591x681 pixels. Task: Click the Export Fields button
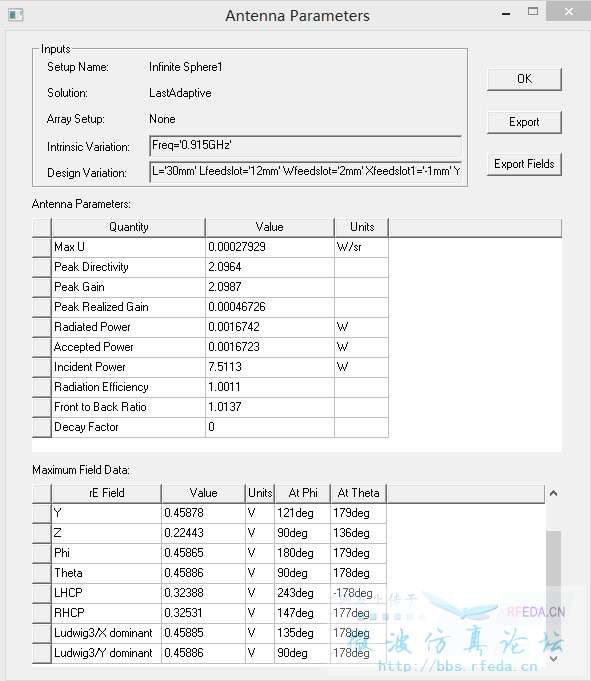click(524, 164)
